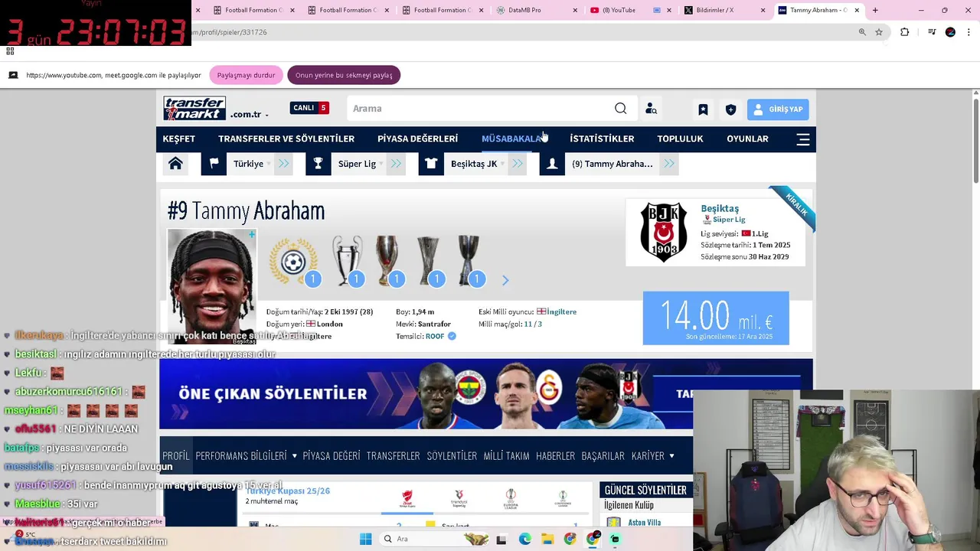Open the OYUNLAR menu
Image resolution: width=980 pixels, height=551 pixels.
tap(747, 139)
